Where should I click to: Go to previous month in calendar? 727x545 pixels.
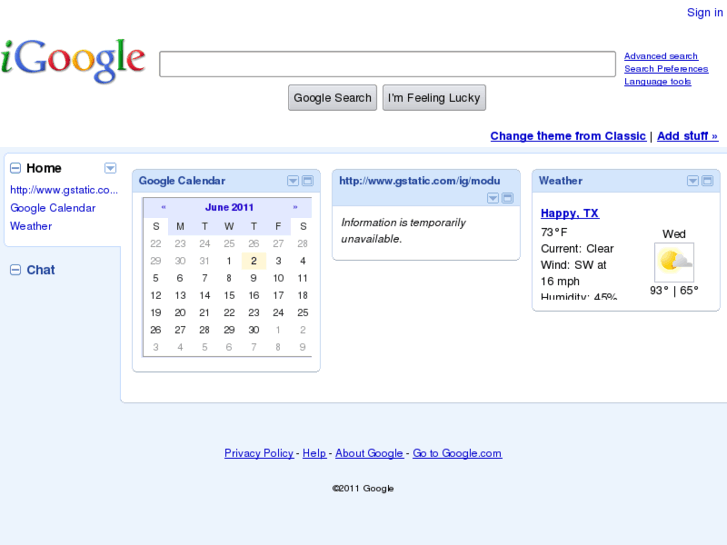[x=163, y=207]
